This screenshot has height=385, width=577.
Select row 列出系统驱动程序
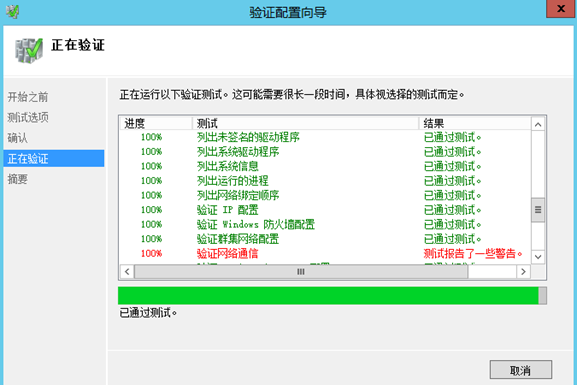(325, 152)
